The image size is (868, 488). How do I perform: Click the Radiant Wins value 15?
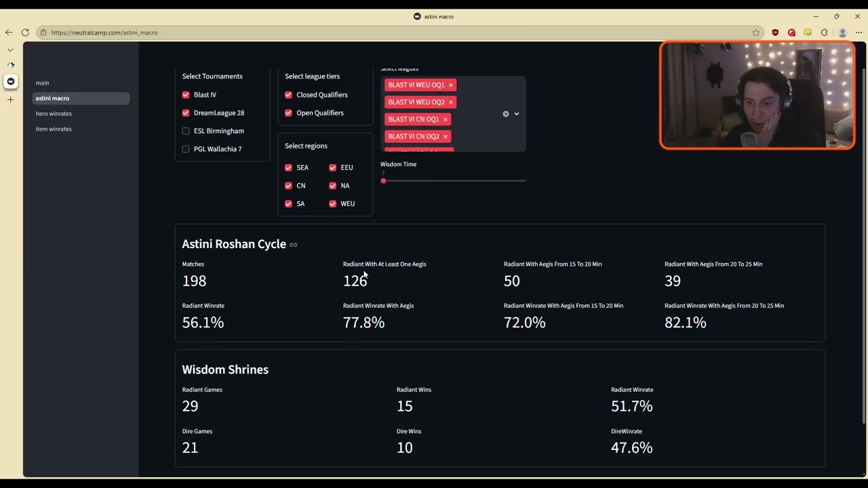point(404,406)
